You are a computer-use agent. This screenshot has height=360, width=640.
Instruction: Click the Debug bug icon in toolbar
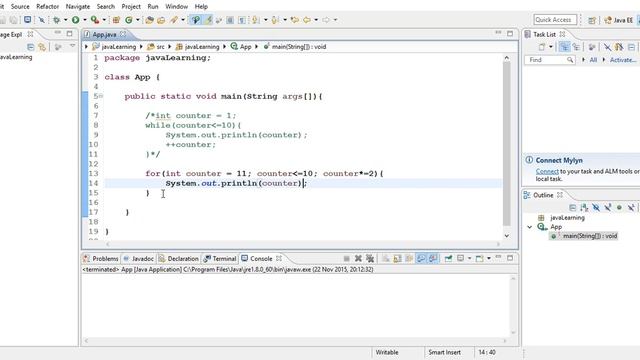click(x=56, y=20)
